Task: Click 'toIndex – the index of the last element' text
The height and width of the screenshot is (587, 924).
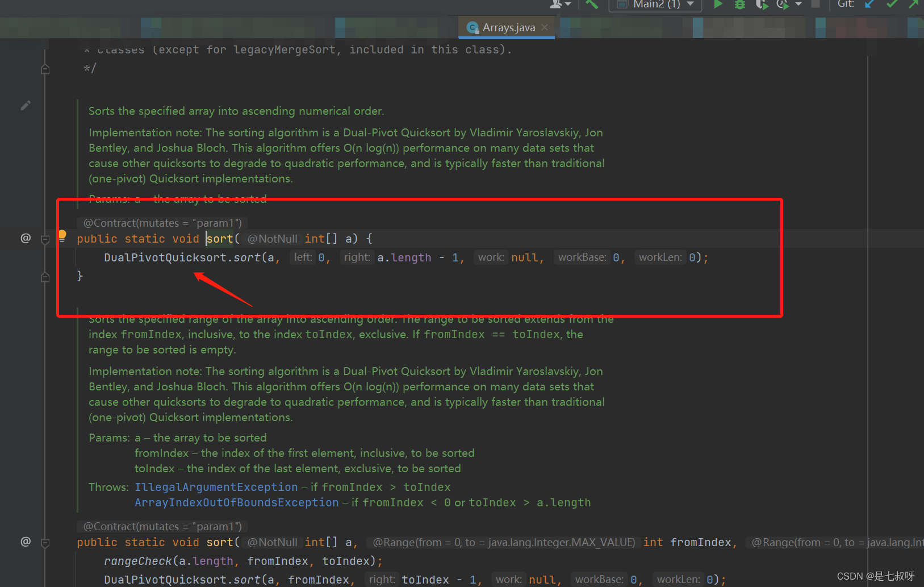Action: point(298,468)
